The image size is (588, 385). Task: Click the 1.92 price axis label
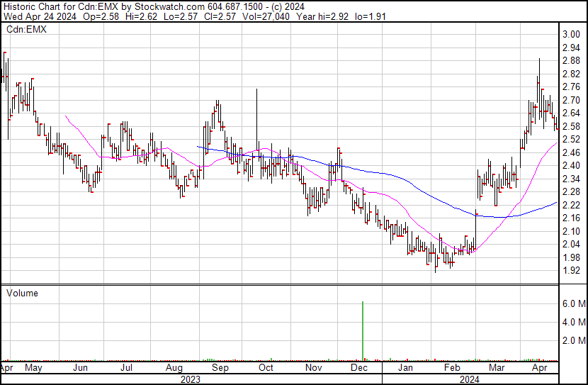572,271
